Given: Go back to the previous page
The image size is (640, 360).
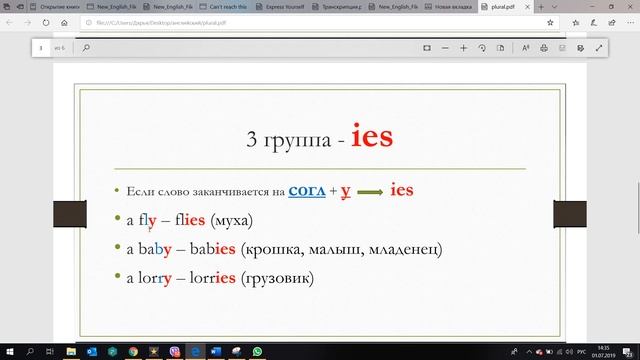Looking at the screenshot, I should coord(9,23).
